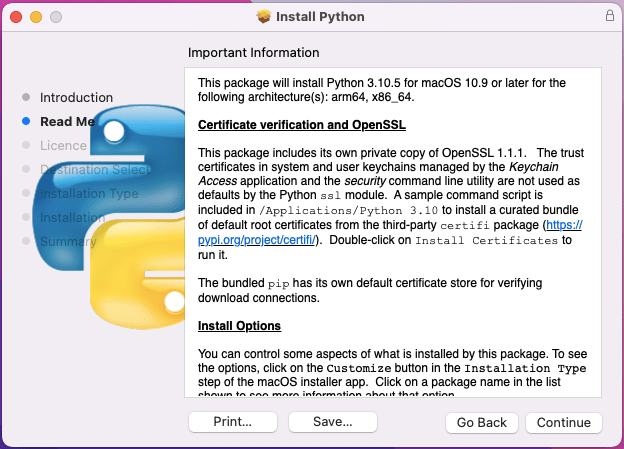This screenshot has height=449, width=624.
Task: Click the Install Options heading
Action: tap(239, 326)
